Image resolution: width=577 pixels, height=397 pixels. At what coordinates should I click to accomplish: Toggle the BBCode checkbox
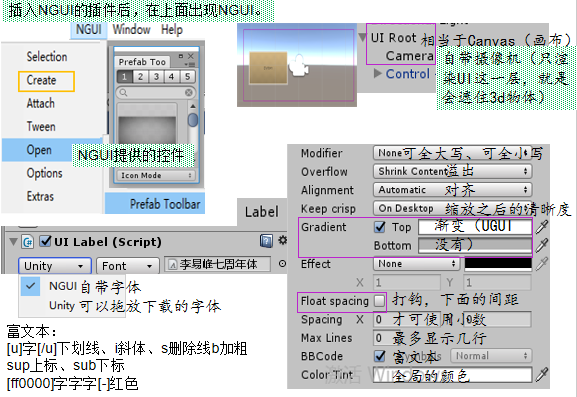pos(380,356)
